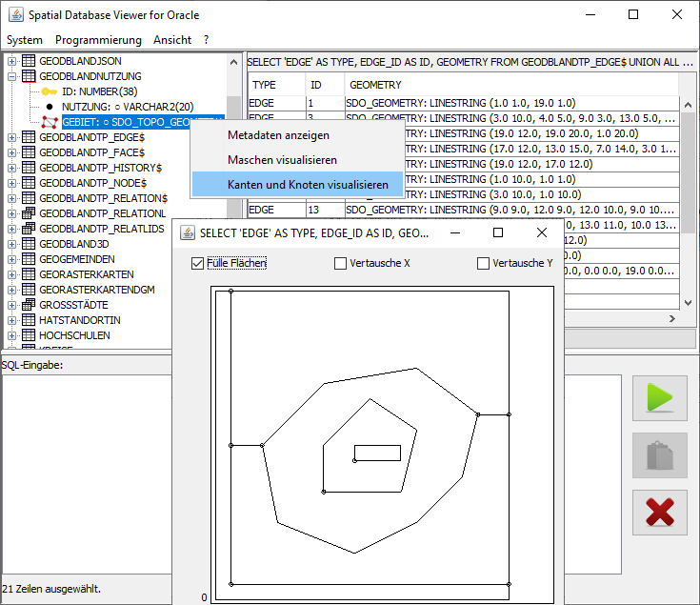Click the red X clear button
This screenshot has width=700, height=605.
tap(659, 513)
